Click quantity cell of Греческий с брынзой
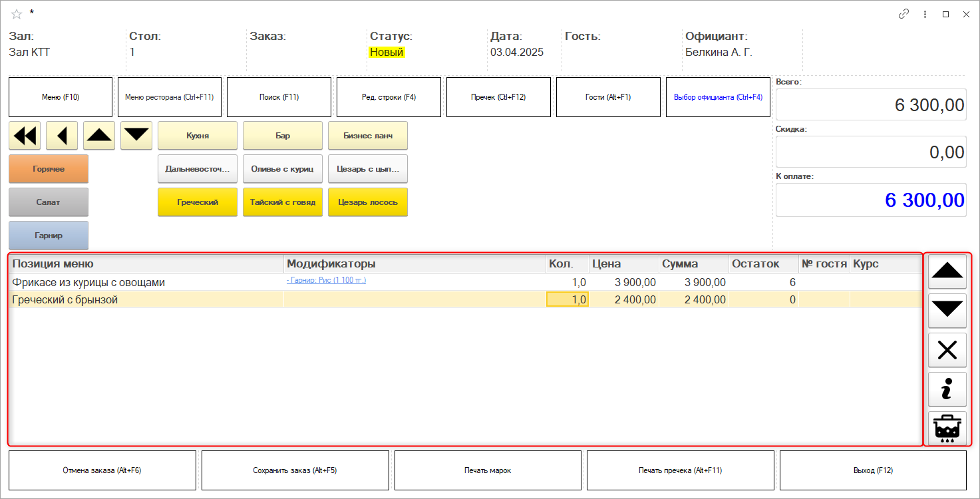Screen dimensions: 980x499 (x=567, y=300)
